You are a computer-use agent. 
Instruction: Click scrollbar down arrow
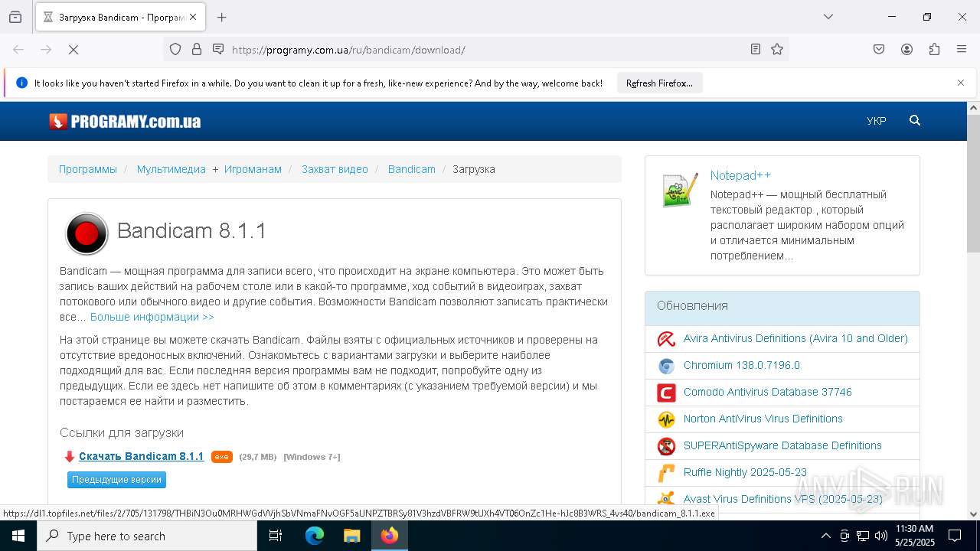(x=973, y=514)
